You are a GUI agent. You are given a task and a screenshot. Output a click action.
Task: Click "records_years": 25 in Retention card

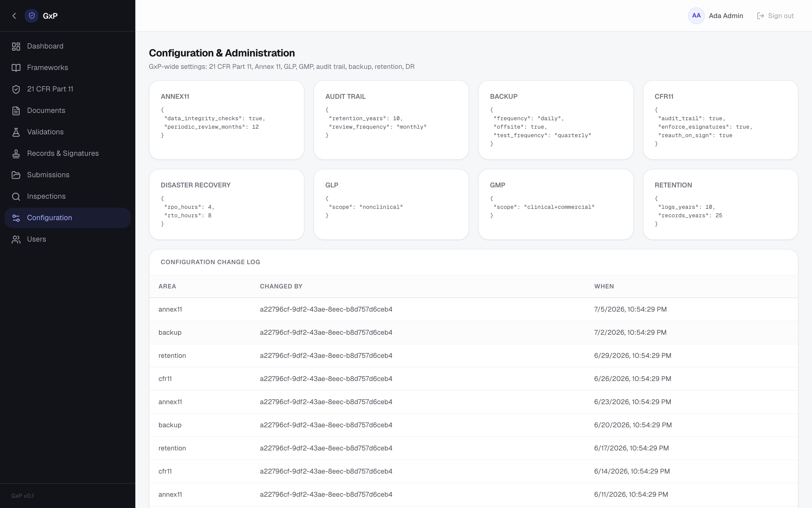coord(690,216)
